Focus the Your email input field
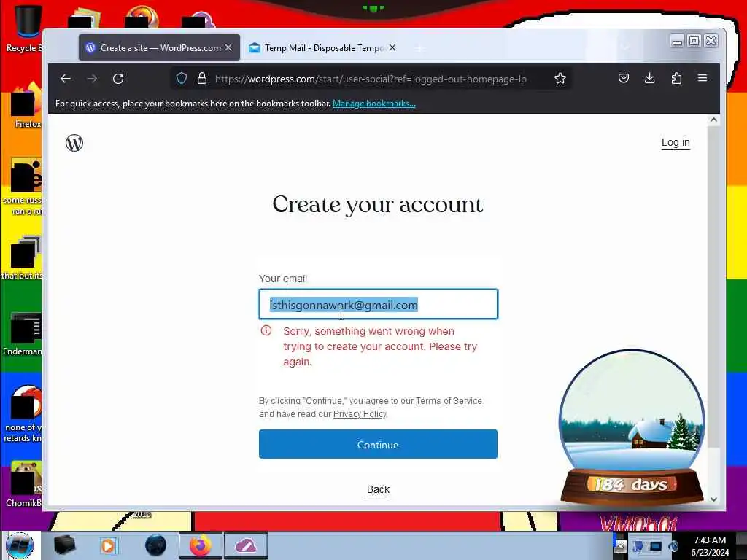 (x=379, y=304)
